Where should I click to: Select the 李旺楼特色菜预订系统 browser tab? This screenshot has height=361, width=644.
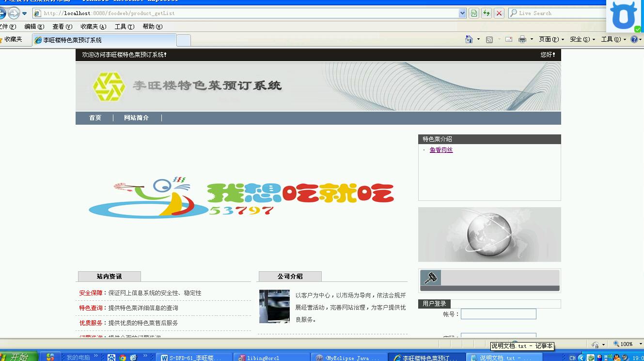click(104, 40)
